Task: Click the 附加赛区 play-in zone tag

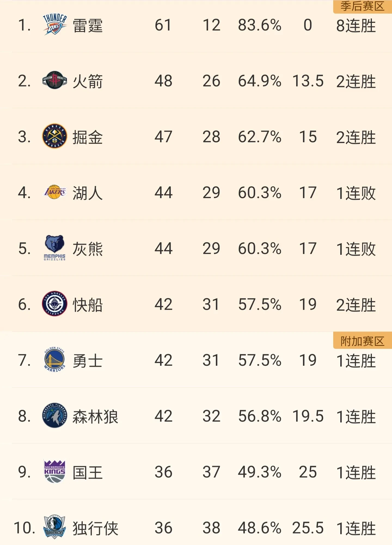Action: click(x=362, y=341)
